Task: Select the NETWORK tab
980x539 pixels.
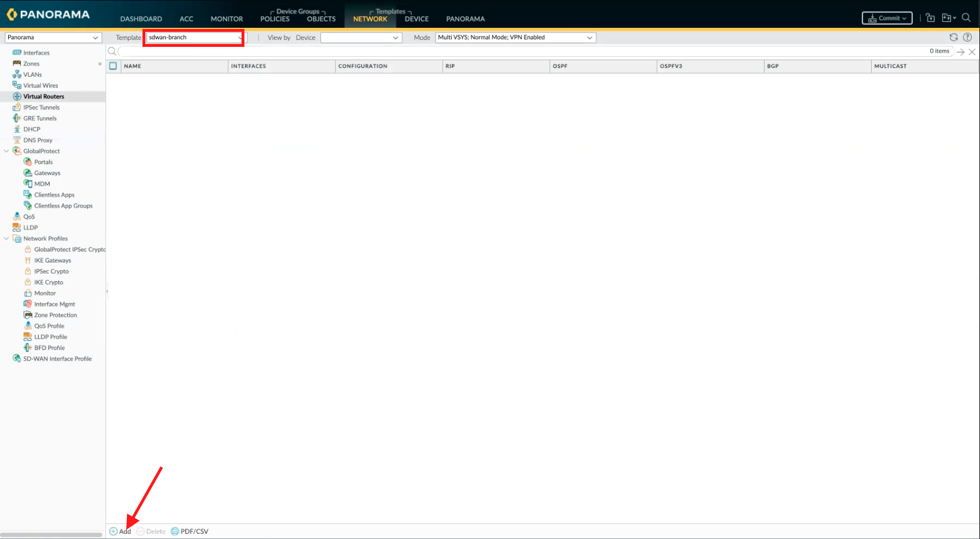Action: pyautogui.click(x=370, y=19)
